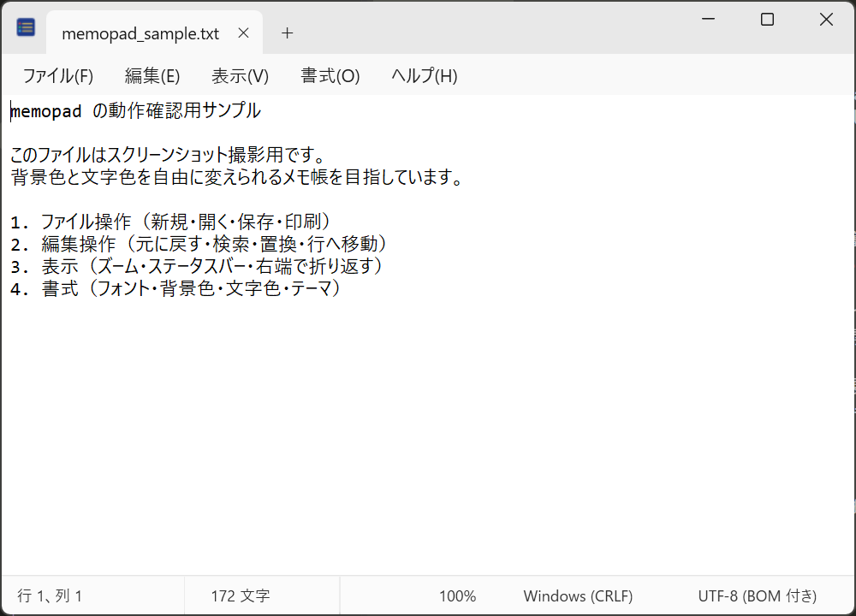The height and width of the screenshot is (616, 856).
Task: Click the line このファイルはスクリーンショット撮影用です。
Action: 169,155
